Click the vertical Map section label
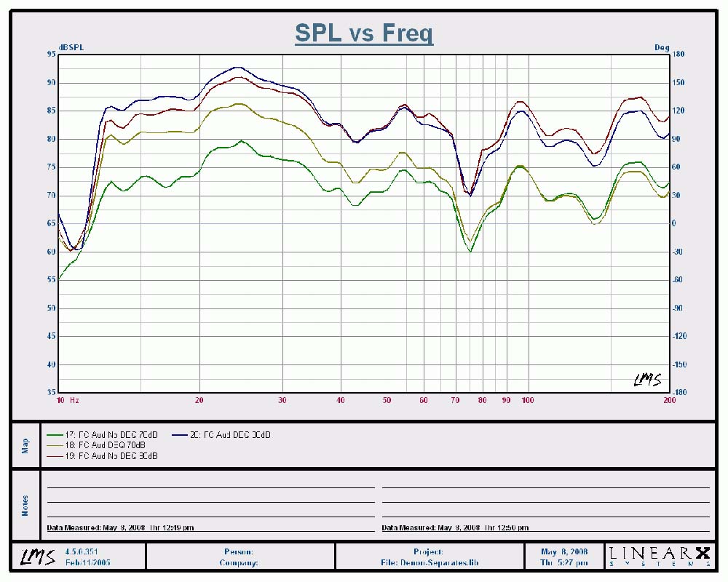Image resolution: width=728 pixels, height=582 pixels. tap(25, 444)
